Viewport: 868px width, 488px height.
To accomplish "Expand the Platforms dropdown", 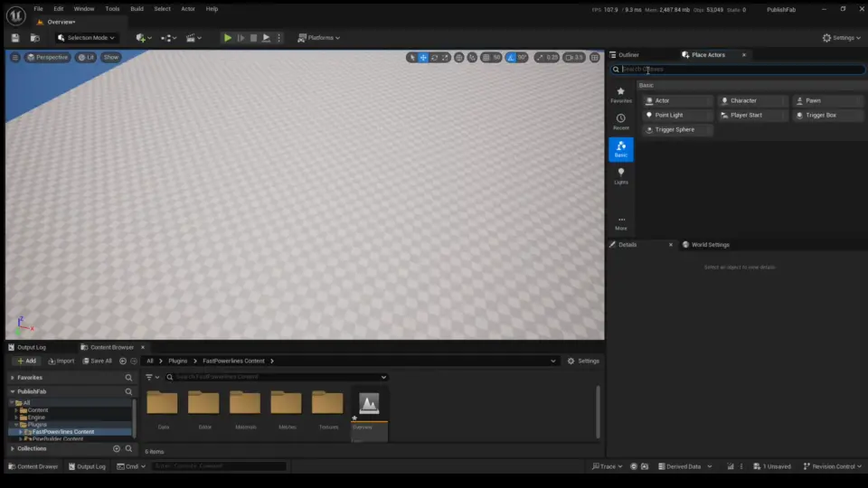I will pos(320,38).
